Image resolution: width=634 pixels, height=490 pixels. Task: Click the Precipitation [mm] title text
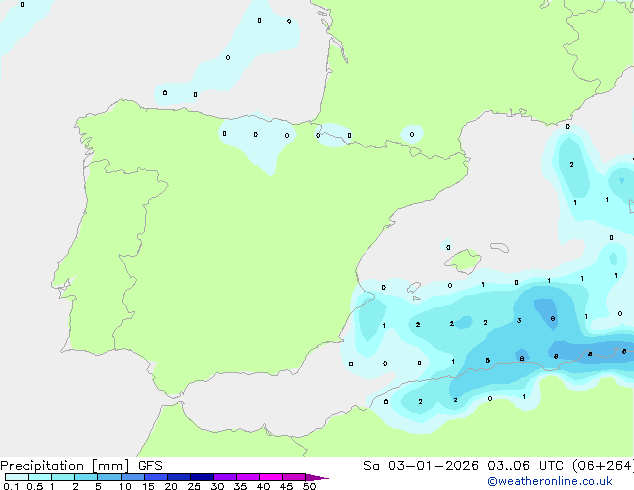(x=65, y=466)
